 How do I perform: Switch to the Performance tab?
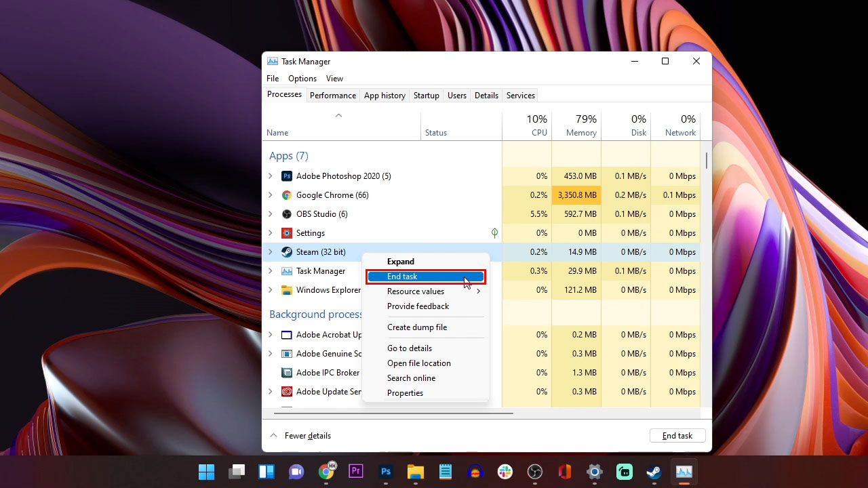point(332,95)
